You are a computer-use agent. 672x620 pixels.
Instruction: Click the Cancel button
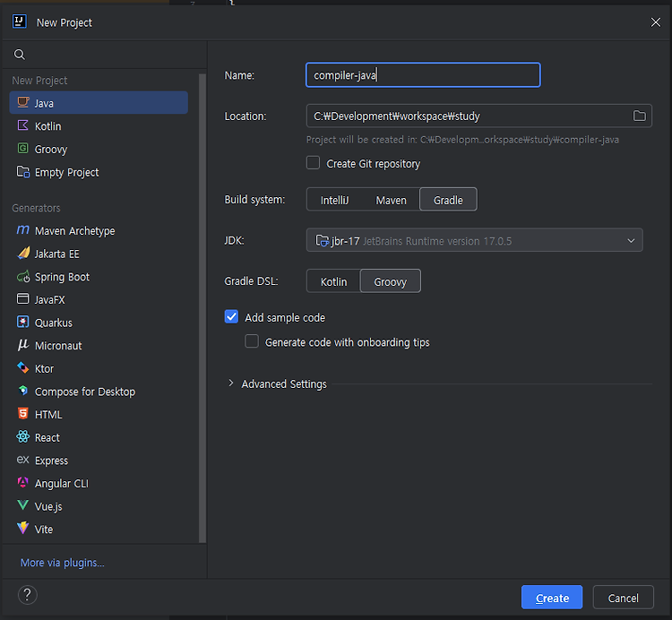click(x=623, y=598)
